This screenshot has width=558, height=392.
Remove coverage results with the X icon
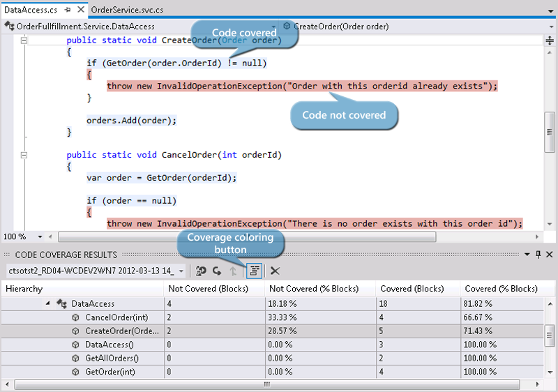tap(276, 271)
